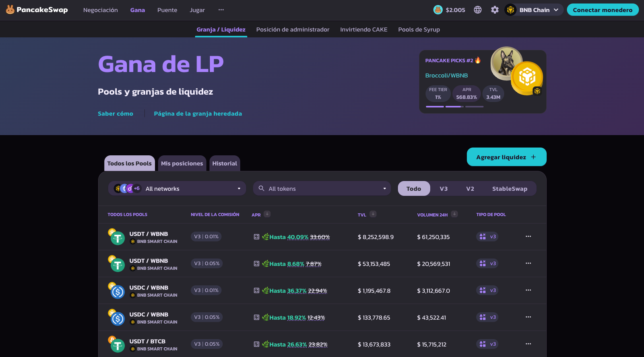Open the settings gear icon
The width and height of the screenshot is (644, 357).
click(495, 10)
